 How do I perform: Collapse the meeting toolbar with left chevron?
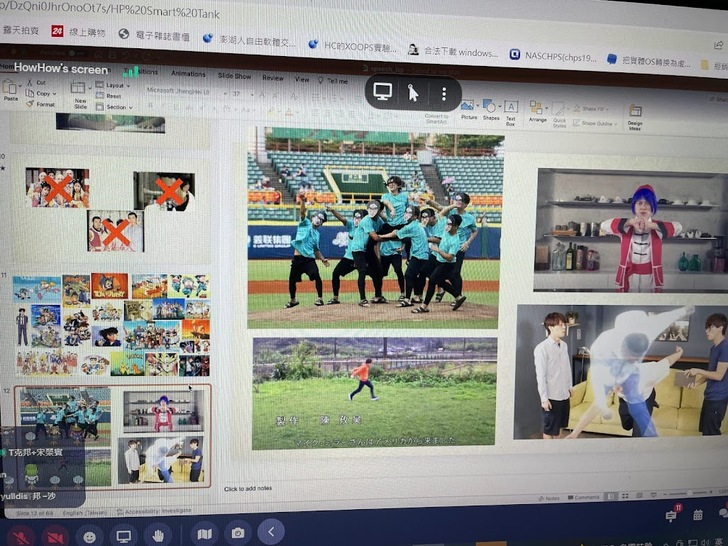pos(271,532)
